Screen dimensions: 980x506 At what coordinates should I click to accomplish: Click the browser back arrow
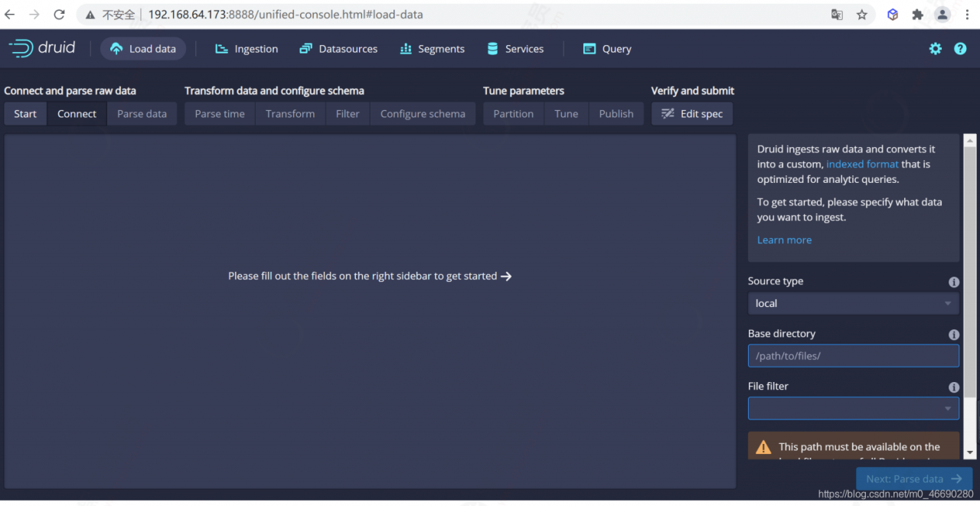point(10,15)
